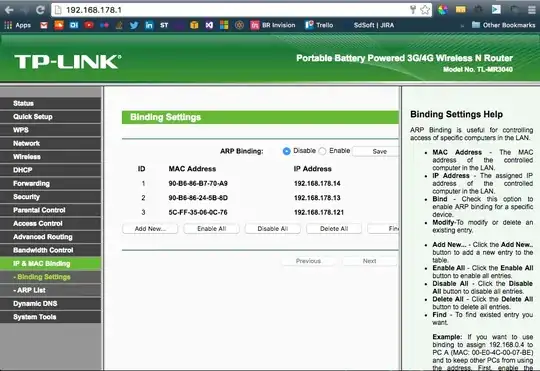Open the Twitter bird bookmark
The image size is (540, 371).
pyautogui.click(x=134, y=25)
